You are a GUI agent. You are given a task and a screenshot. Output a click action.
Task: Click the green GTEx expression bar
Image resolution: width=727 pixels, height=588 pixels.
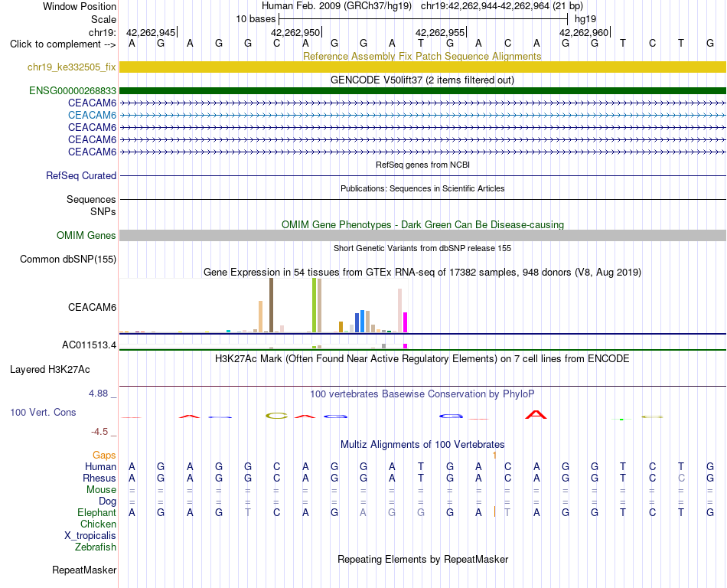[x=315, y=305]
